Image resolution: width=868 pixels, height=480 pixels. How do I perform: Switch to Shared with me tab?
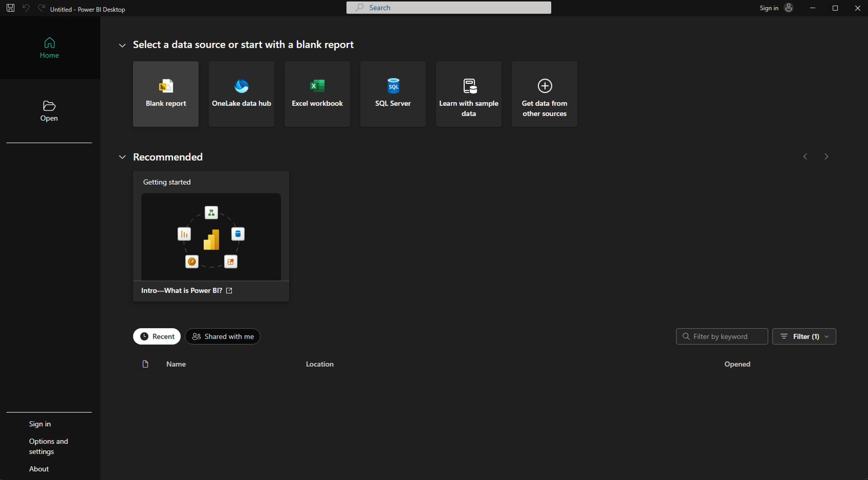tap(222, 336)
